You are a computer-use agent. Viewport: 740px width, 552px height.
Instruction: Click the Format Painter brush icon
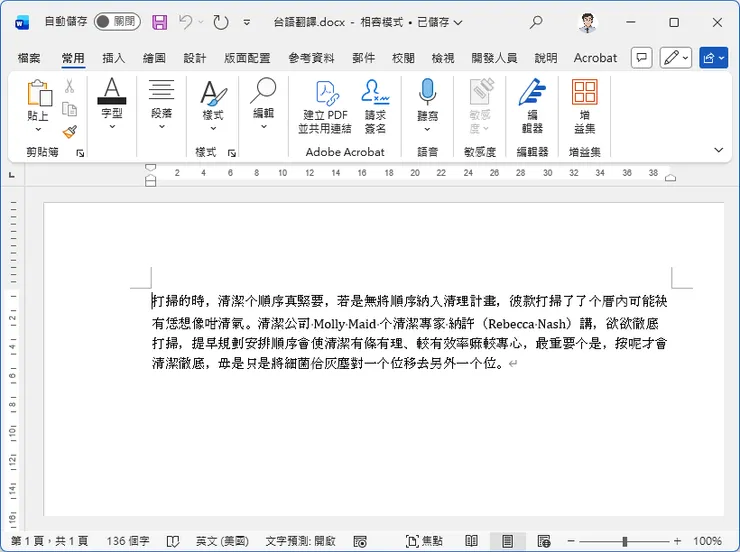point(69,132)
